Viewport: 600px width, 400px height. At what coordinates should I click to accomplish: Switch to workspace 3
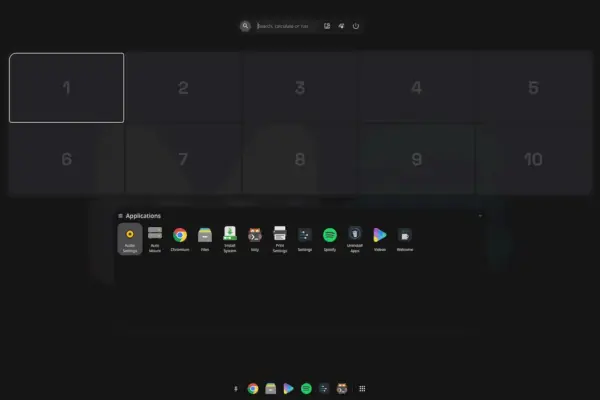[x=300, y=88]
